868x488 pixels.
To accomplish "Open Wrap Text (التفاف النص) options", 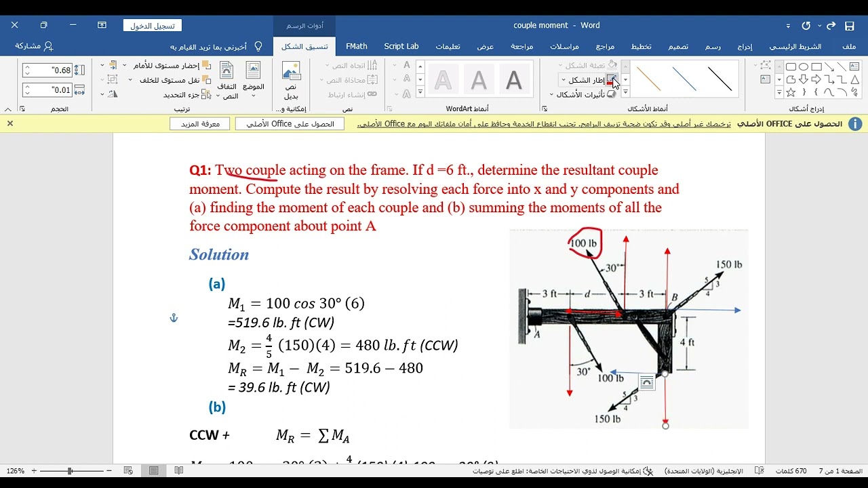I will pyautogui.click(x=227, y=81).
